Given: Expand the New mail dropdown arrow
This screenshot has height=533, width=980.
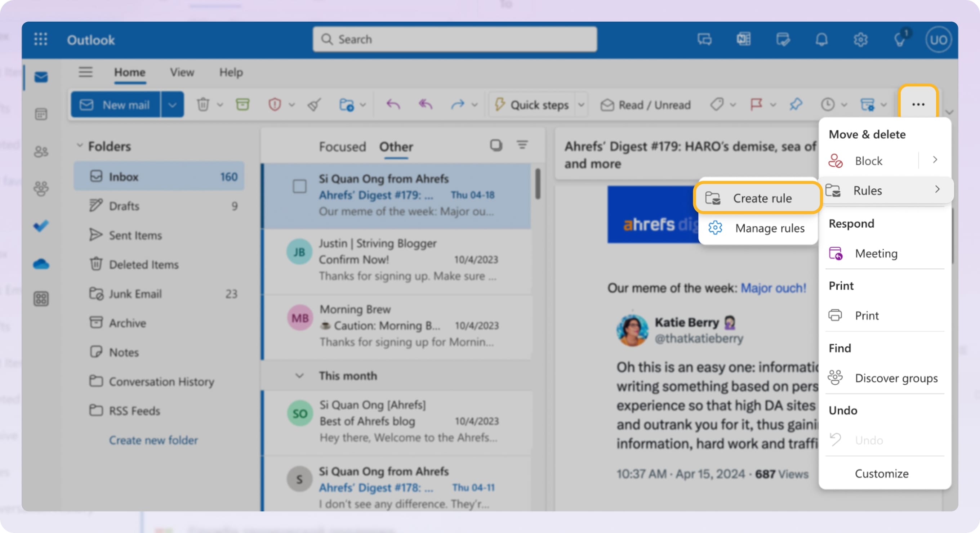Looking at the screenshot, I should pos(173,104).
